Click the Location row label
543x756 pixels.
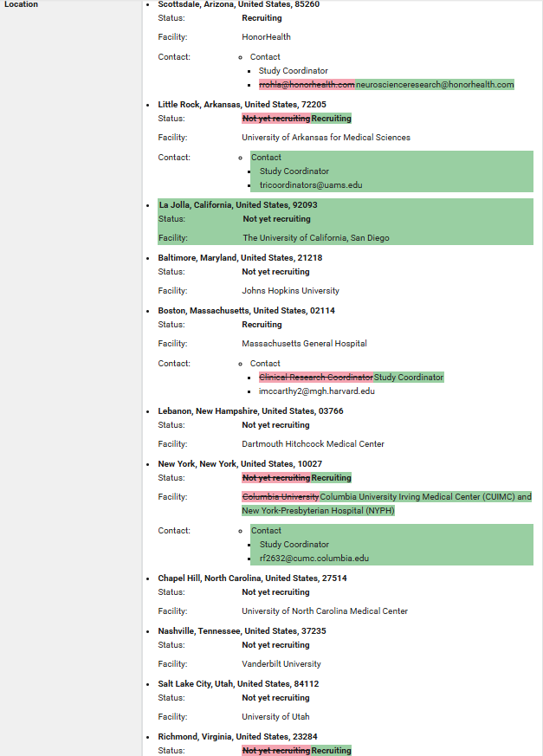(22, 4)
